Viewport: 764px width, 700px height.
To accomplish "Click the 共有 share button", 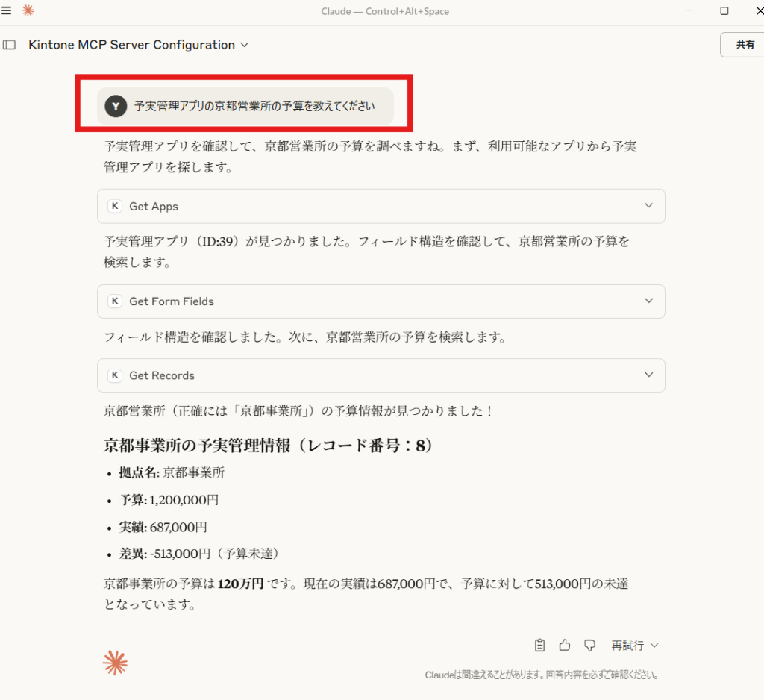I will pyautogui.click(x=745, y=45).
